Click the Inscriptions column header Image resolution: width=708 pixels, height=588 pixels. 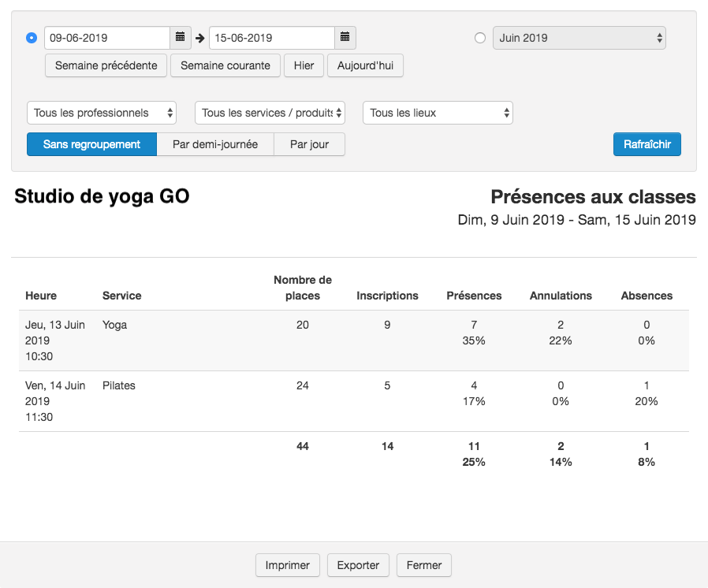click(387, 296)
